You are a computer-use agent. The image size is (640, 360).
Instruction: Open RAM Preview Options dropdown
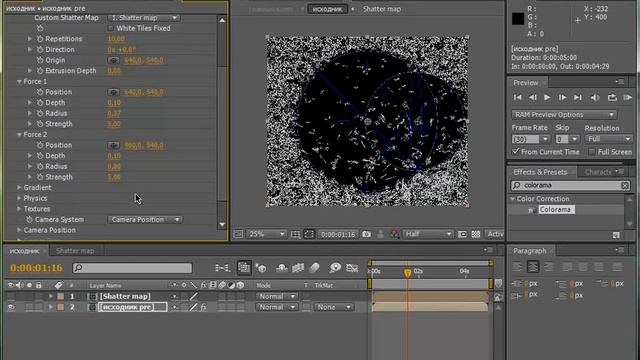point(563,115)
